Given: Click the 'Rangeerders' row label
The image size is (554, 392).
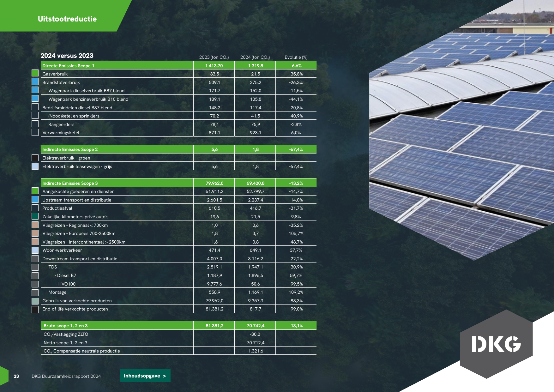Looking at the screenshot, I should pos(61,124).
